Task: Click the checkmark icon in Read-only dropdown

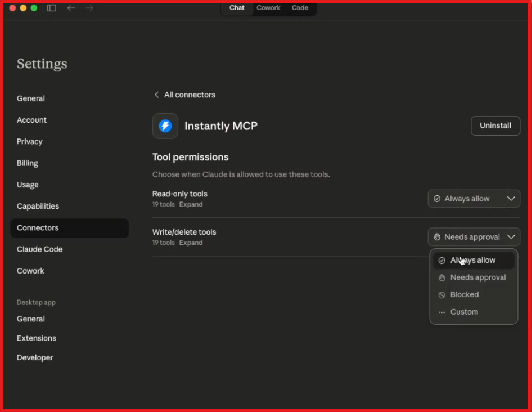Action: point(437,199)
